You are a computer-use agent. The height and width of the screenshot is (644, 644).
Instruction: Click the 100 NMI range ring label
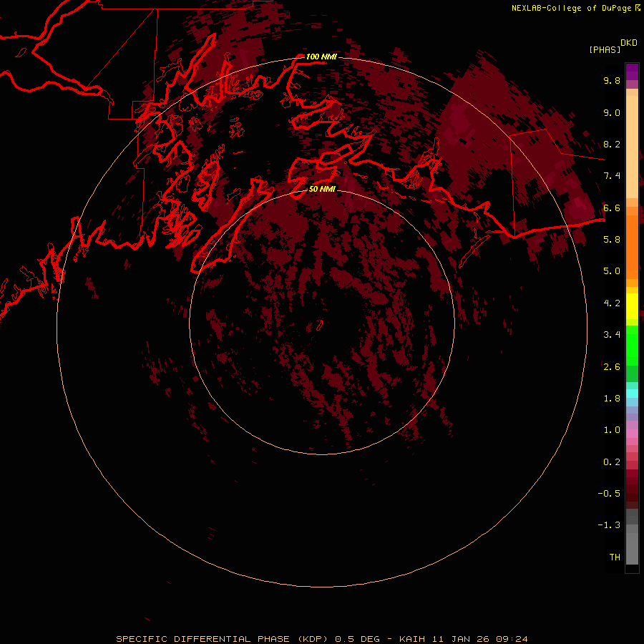[321, 57]
